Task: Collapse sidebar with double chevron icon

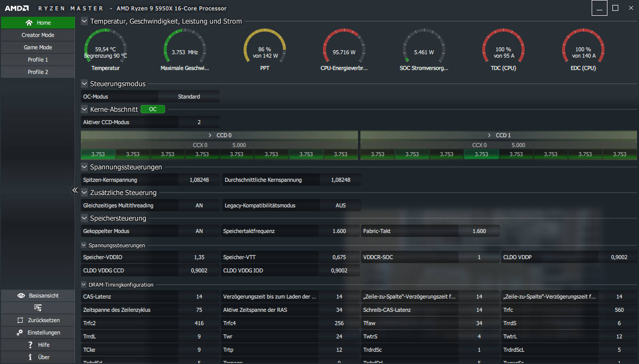Action: click(x=75, y=190)
